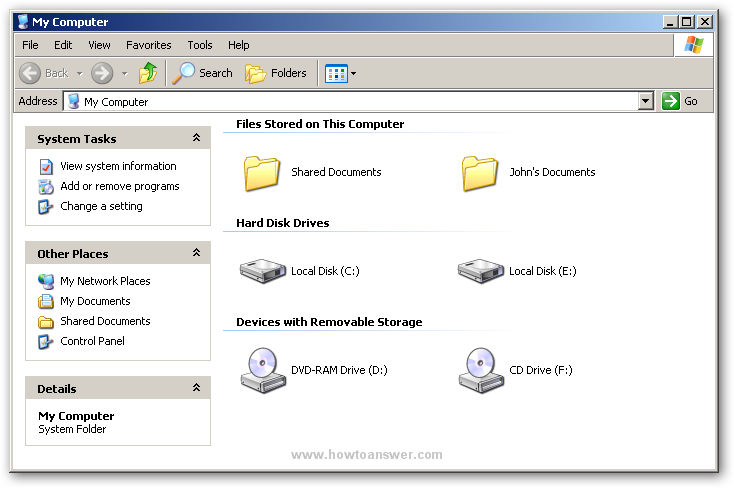Click the Views grid icon
Screen dimensions: 734x488
click(337, 74)
